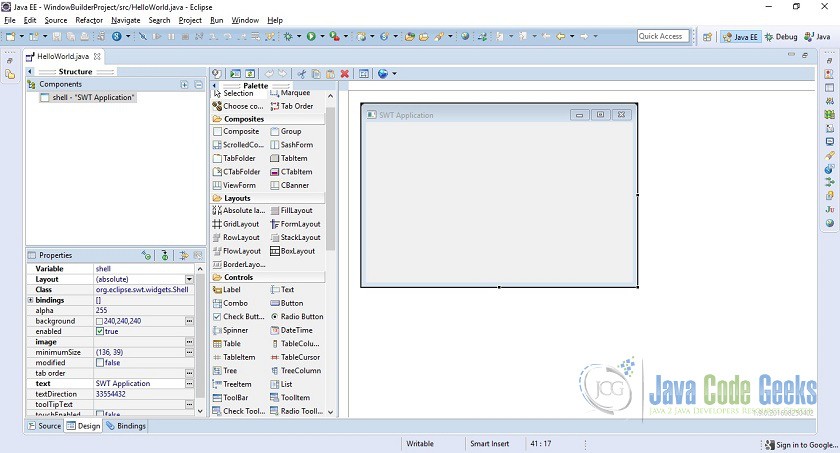Activate the Marquee tool in the palette

click(290, 93)
